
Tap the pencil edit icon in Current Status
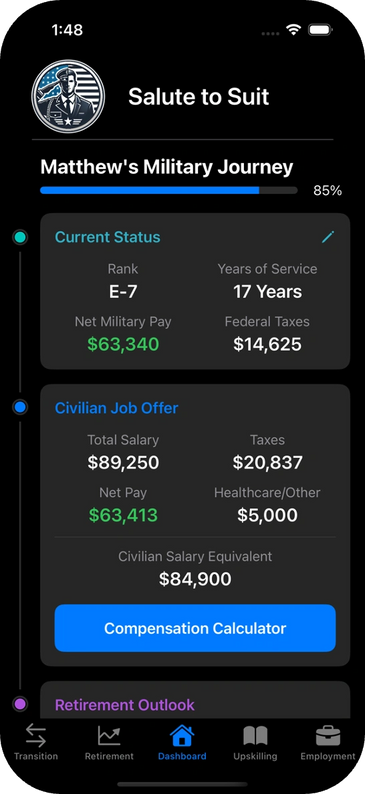point(328,237)
